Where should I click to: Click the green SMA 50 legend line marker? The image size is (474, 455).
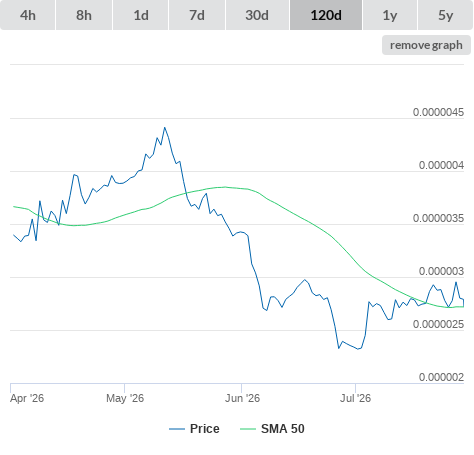[x=248, y=429]
